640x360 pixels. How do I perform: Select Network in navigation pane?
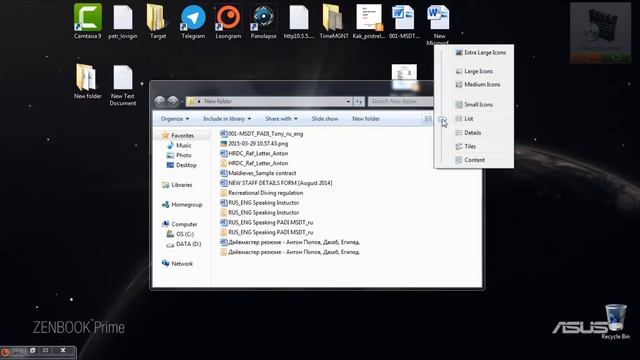[177, 264]
